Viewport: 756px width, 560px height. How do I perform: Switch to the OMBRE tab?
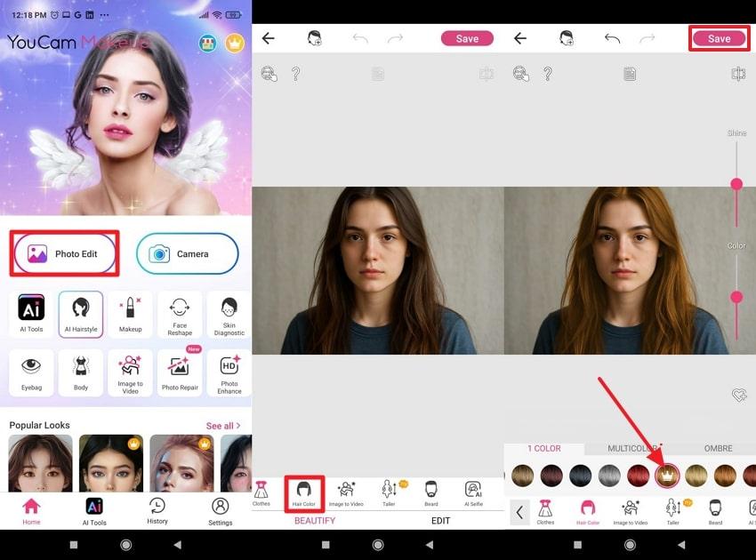coord(718,448)
